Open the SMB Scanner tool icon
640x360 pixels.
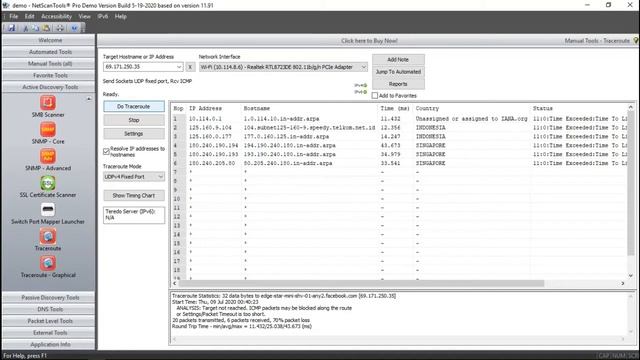point(48,102)
